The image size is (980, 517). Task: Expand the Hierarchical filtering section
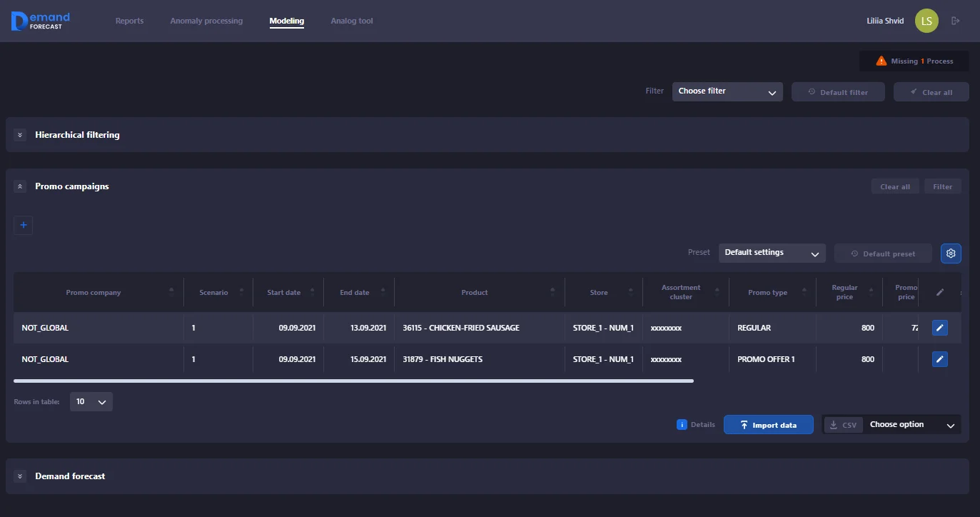20,135
